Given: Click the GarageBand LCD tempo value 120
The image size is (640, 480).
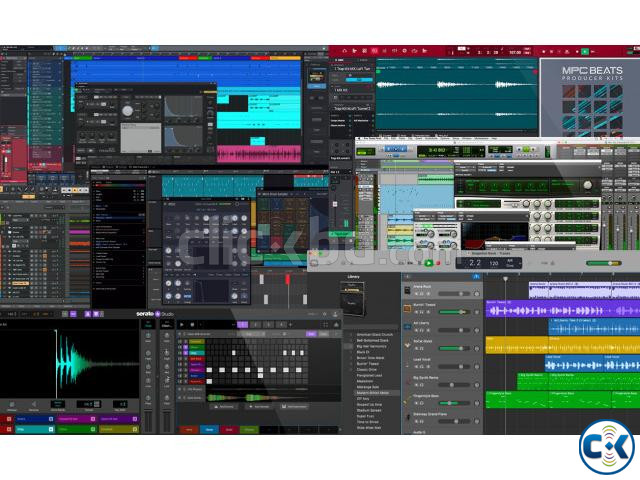Looking at the screenshot, I should click(493, 263).
